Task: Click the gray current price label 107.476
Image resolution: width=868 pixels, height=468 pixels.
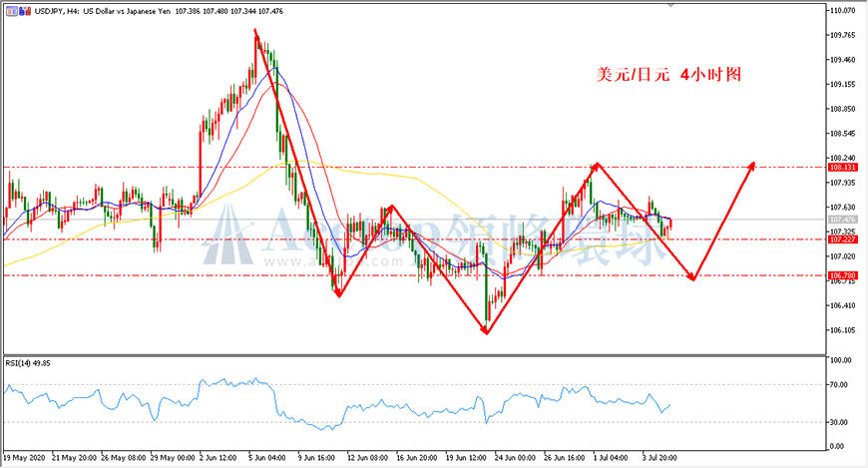Action: coord(842,220)
